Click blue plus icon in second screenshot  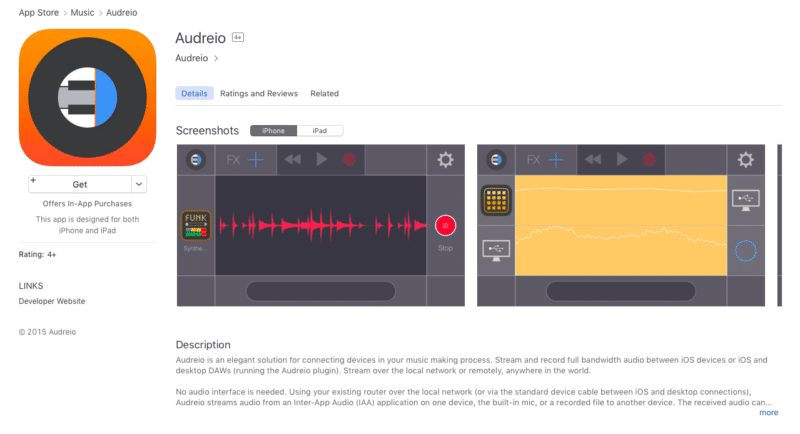point(556,160)
